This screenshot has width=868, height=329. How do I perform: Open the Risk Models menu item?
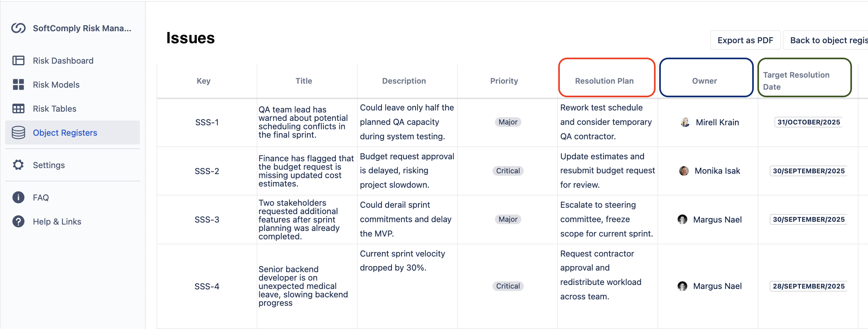pos(56,84)
